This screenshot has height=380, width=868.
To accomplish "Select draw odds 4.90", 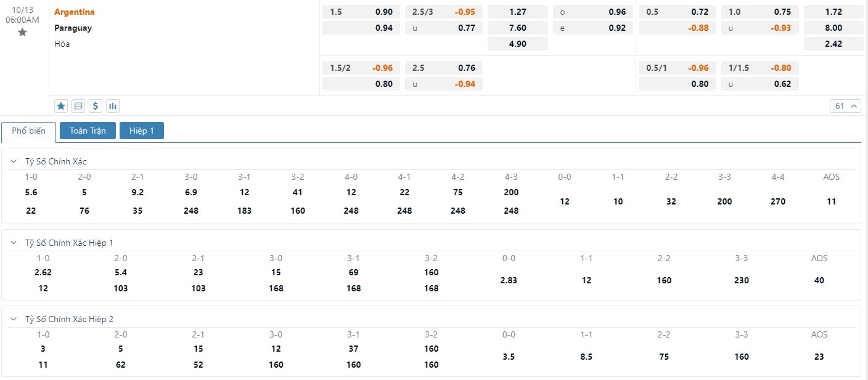I will pyautogui.click(x=518, y=44).
